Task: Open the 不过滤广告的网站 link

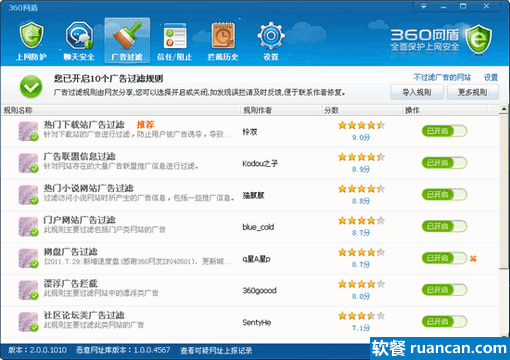Action: [x=442, y=77]
